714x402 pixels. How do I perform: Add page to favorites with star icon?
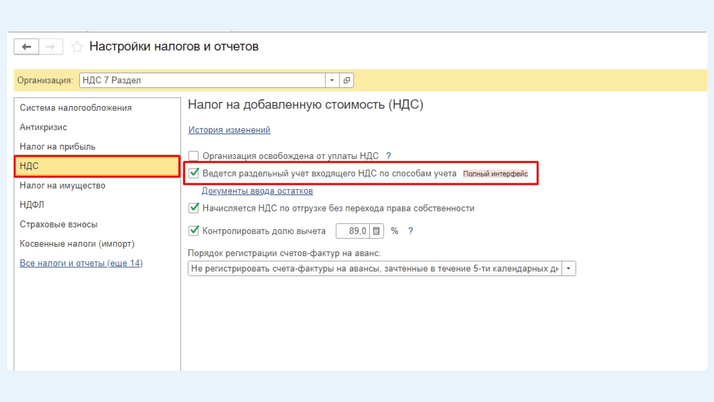pos(77,47)
